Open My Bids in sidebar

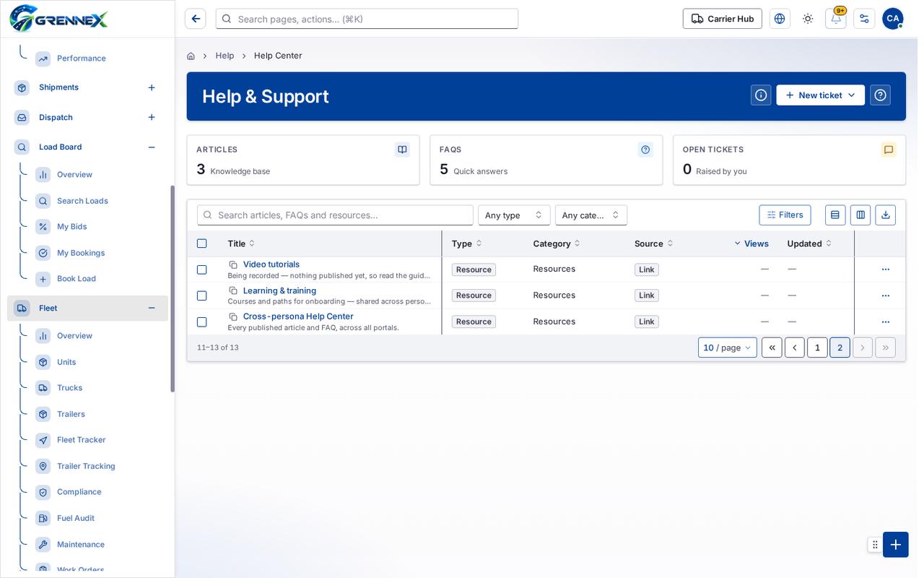coord(72,227)
